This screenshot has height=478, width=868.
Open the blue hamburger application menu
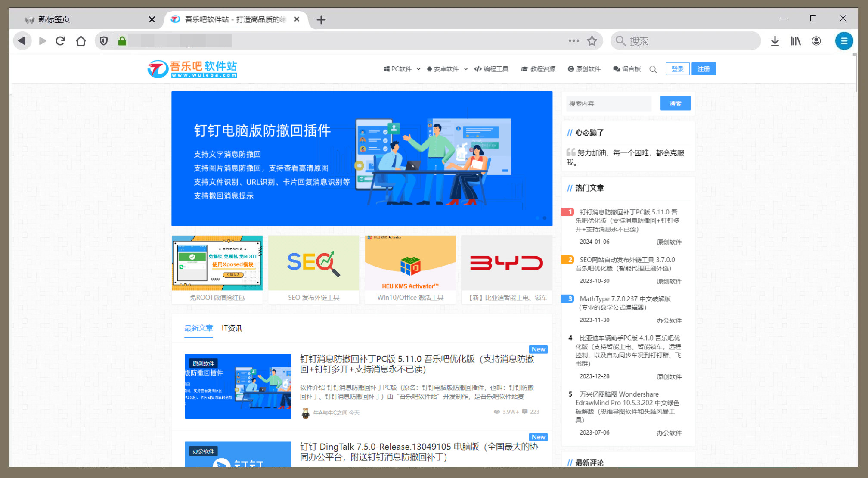click(x=844, y=41)
